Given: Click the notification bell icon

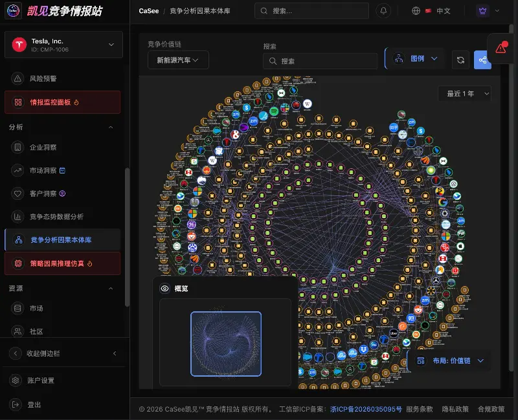Looking at the screenshot, I should coord(383,11).
